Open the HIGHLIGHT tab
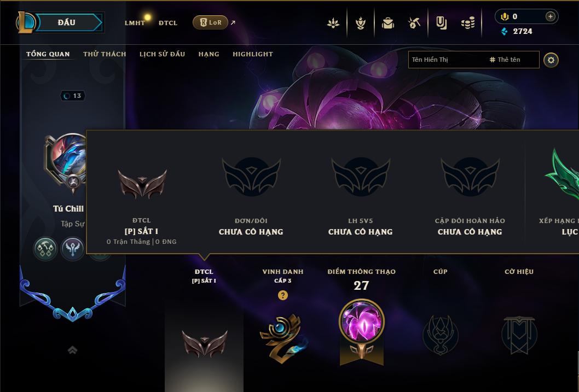Screen dimensions: 579x392 click(x=253, y=54)
